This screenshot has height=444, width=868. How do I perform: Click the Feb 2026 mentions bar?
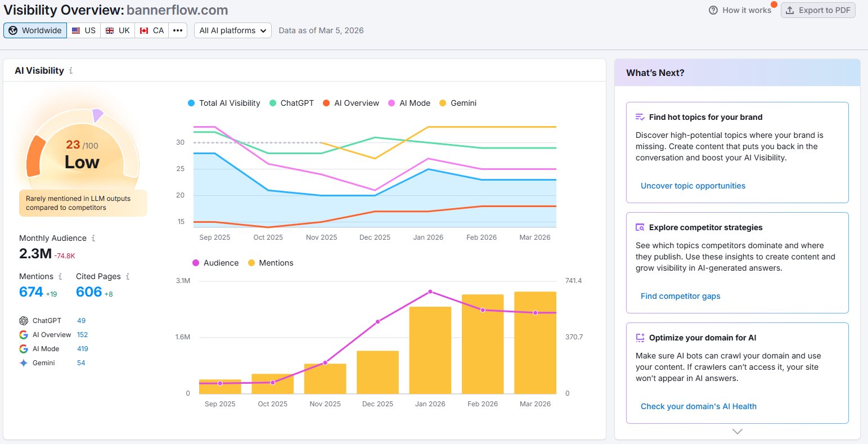click(483, 344)
